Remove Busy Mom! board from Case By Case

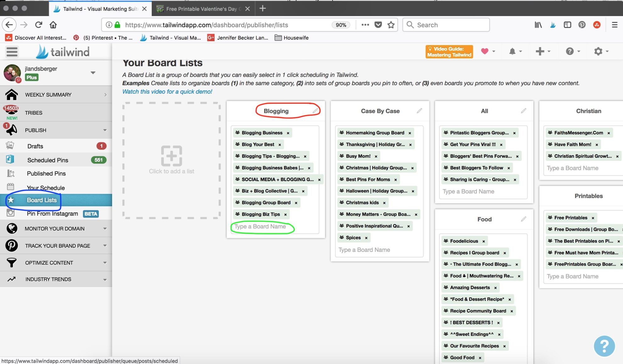click(376, 156)
